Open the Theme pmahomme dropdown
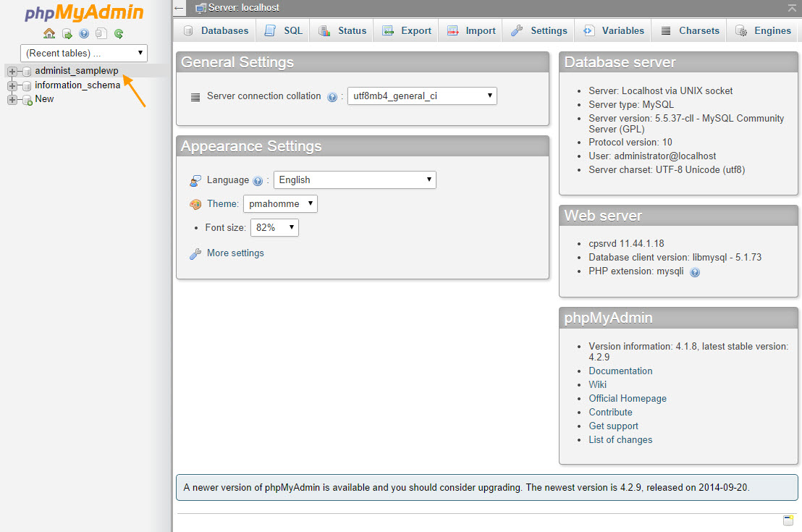The width and height of the screenshot is (802, 532). point(280,203)
